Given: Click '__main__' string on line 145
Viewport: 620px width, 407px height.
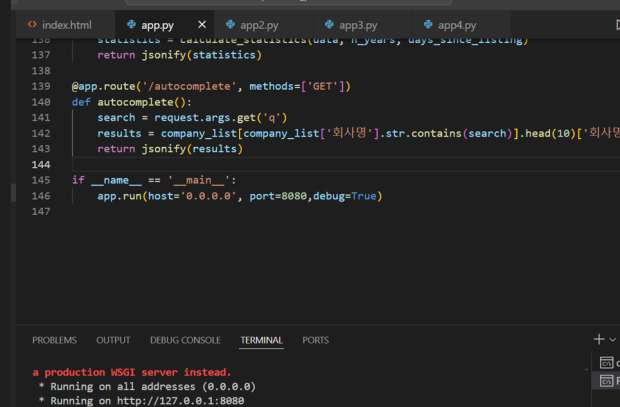Looking at the screenshot, I should (x=198, y=180).
